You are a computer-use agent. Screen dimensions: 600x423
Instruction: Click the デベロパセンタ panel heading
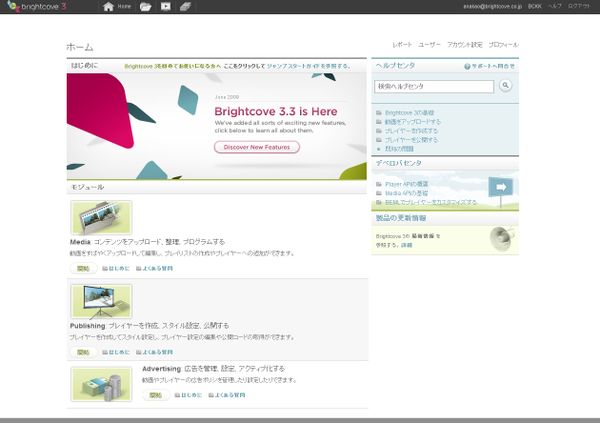click(398, 163)
